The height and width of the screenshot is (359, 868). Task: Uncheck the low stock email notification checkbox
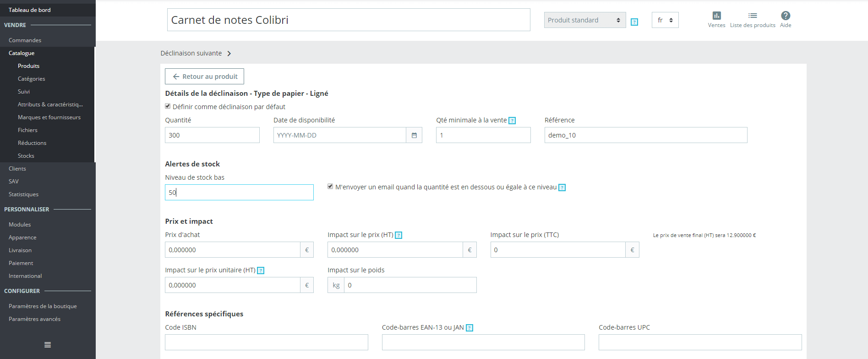(x=330, y=187)
